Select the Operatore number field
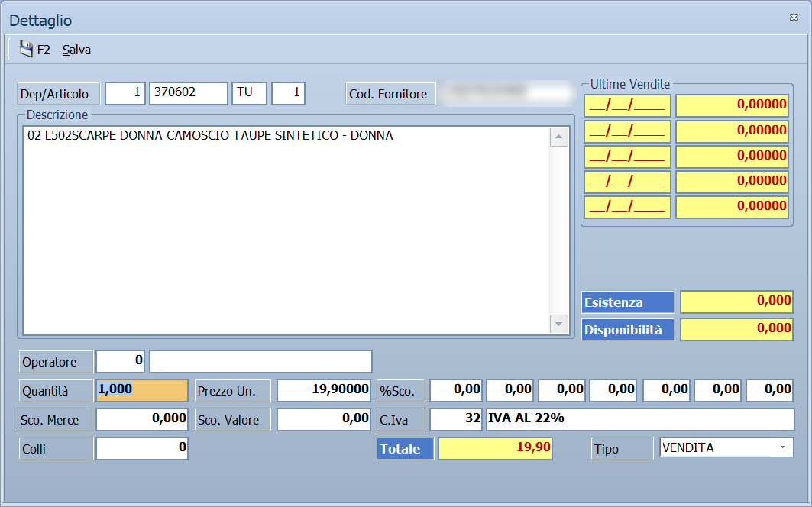 coord(120,361)
